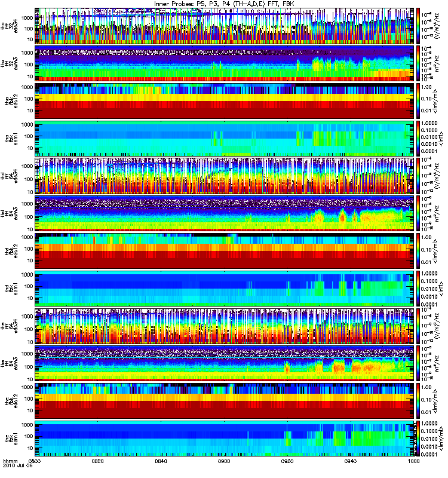Image resolution: width=448 pixels, height=478 pixels.
Task: Click the 'the fff 64 edc34' y-axis label
Action: click(x=9, y=326)
